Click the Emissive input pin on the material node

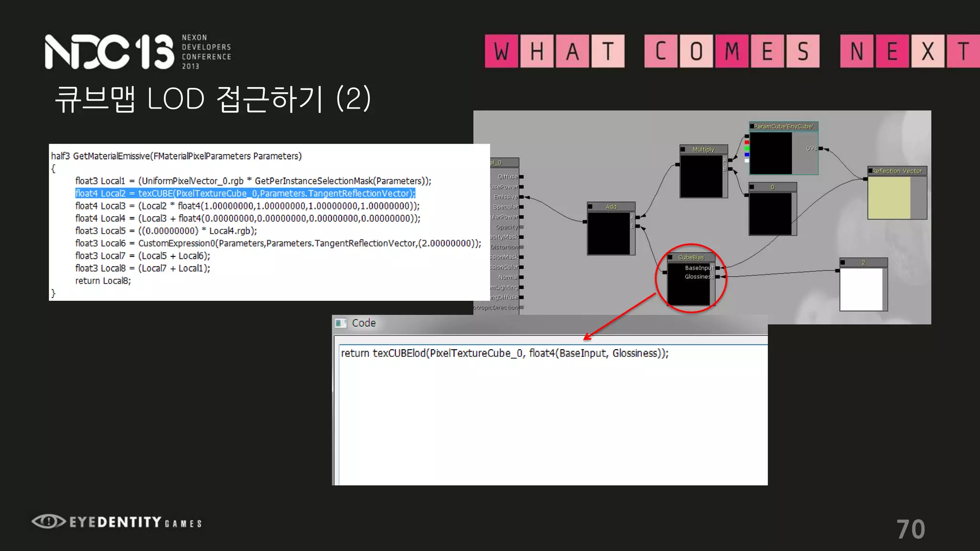point(522,197)
